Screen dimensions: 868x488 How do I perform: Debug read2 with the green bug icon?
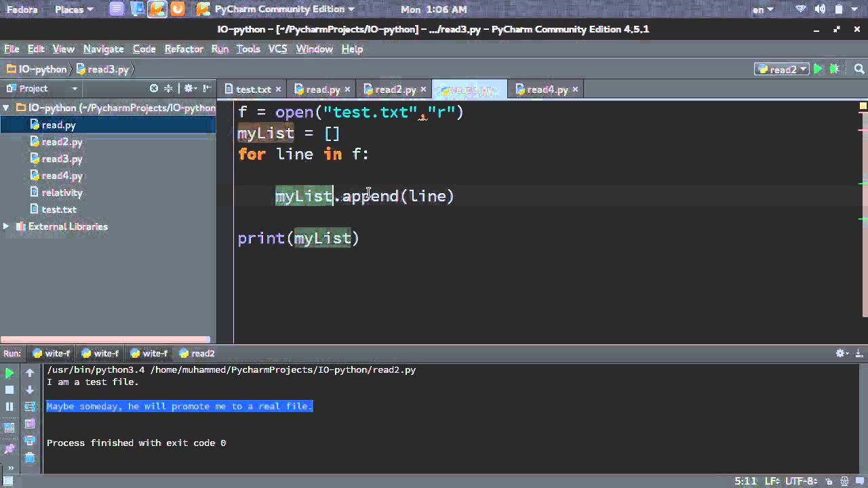click(833, 69)
